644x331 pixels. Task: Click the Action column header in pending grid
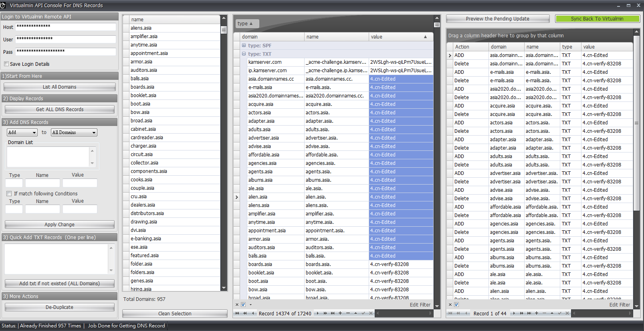pos(470,47)
